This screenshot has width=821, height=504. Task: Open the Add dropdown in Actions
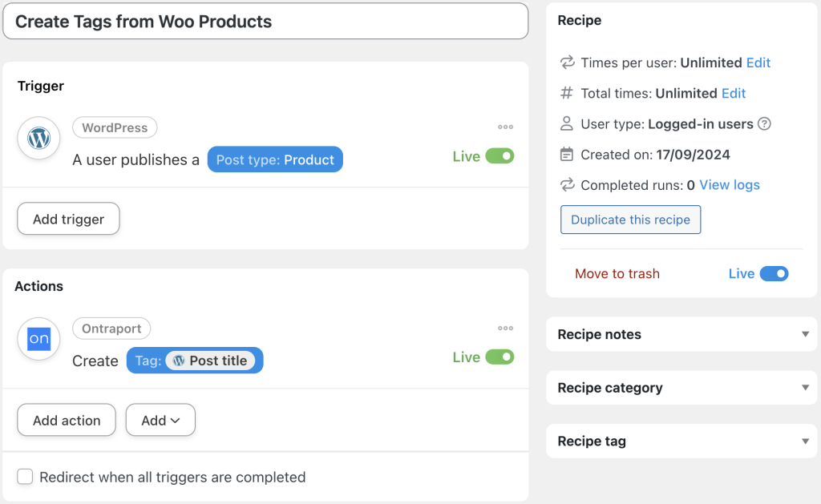[x=160, y=419]
